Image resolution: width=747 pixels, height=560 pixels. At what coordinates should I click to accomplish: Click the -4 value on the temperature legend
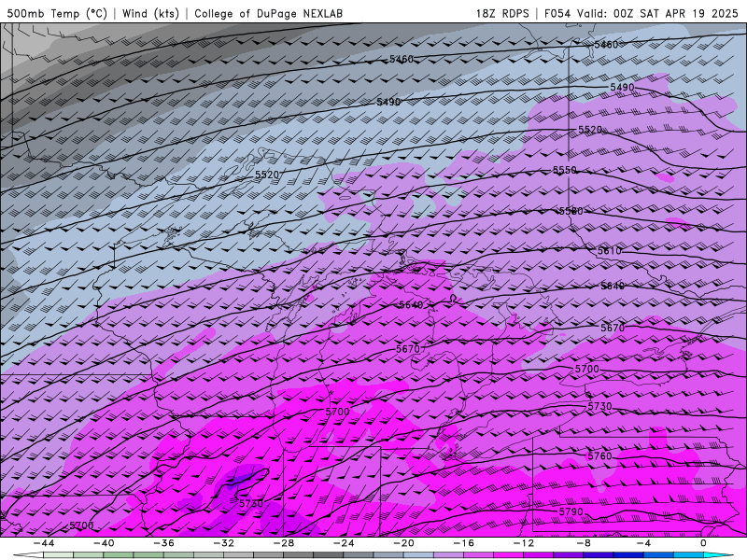pyautogui.click(x=643, y=543)
